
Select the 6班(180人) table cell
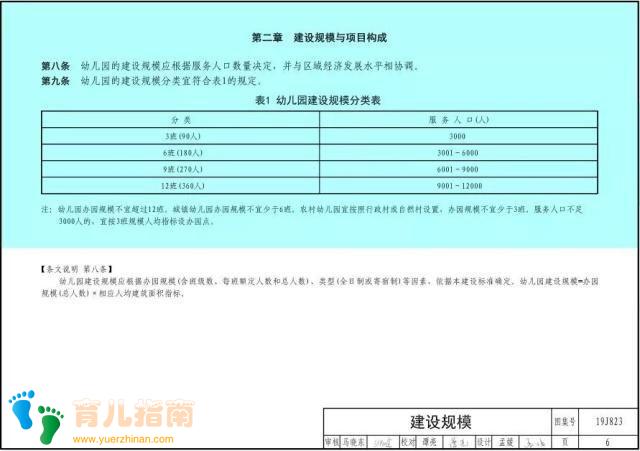[x=181, y=153]
